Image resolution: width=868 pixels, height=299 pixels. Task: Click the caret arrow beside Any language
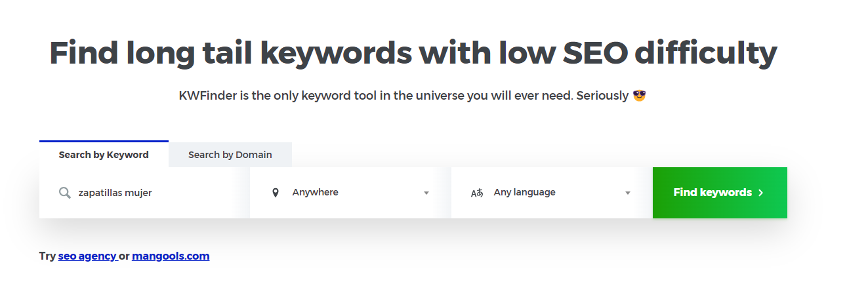tap(628, 193)
